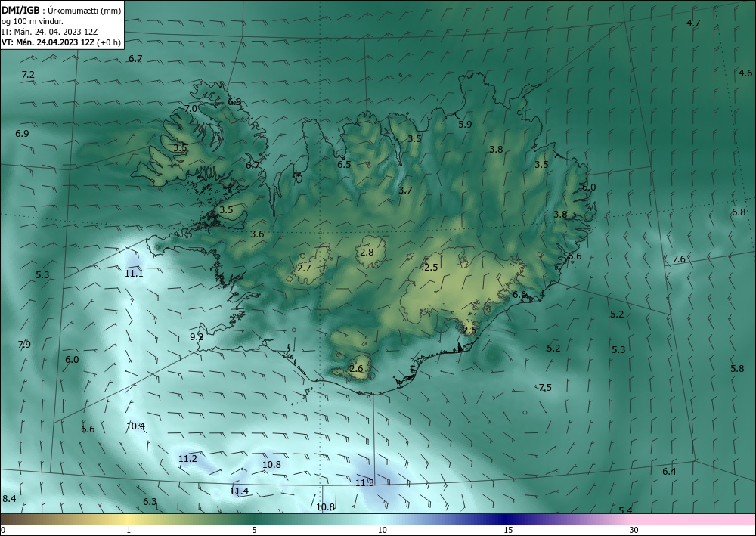Select the 11.3 value label

364,483
